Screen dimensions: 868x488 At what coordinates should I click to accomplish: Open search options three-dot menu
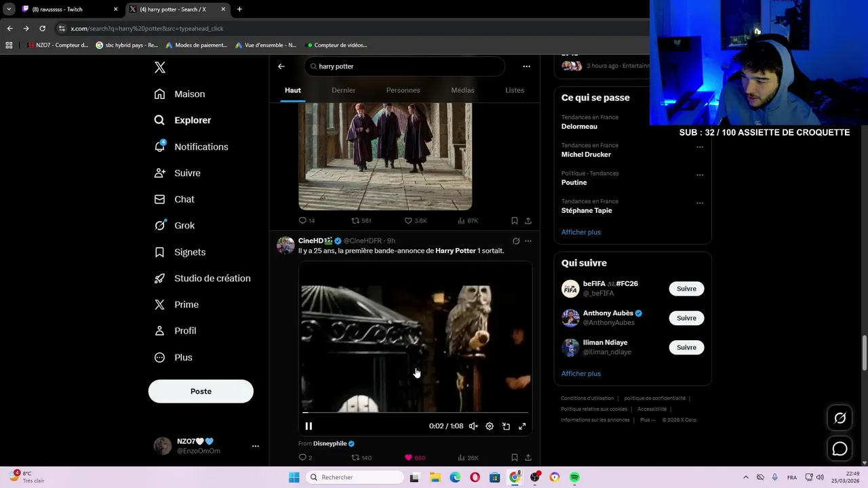pos(526,66)
